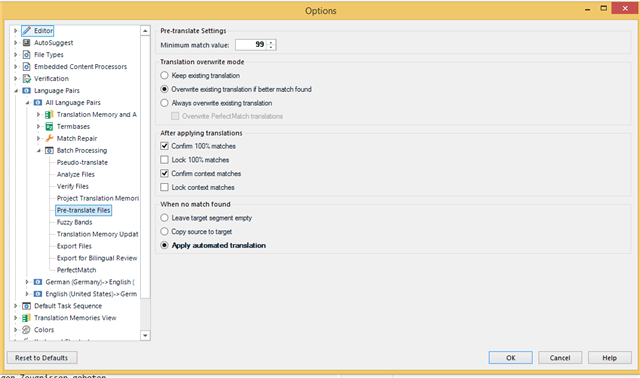Click the Match Repair wrench icon
Image resolution: width=640 pixels, height=378 pixels.
coord(49,138)
